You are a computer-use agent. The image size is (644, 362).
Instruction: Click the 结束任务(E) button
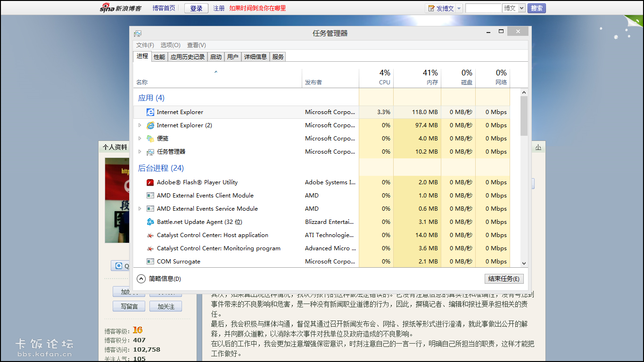pyautogui.click(x=504, y=279)
